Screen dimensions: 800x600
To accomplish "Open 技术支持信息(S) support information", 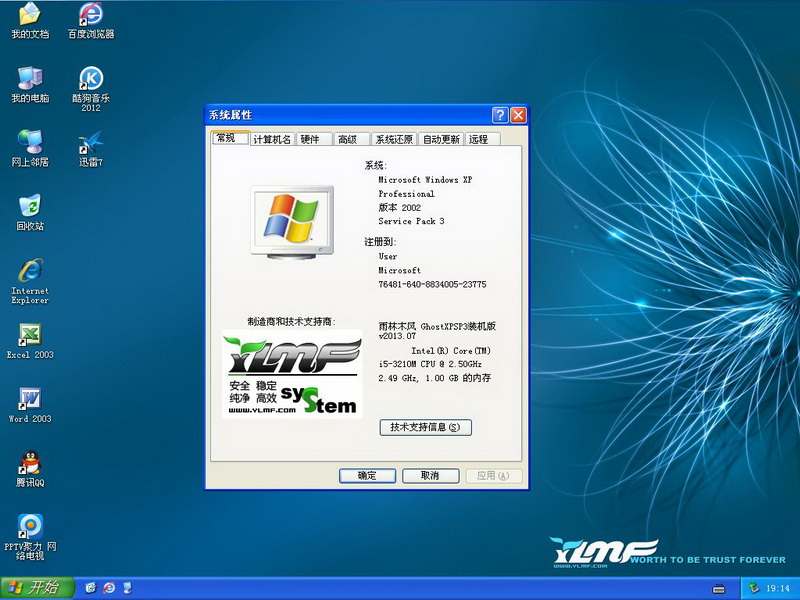I will click(x=426, y=428).
